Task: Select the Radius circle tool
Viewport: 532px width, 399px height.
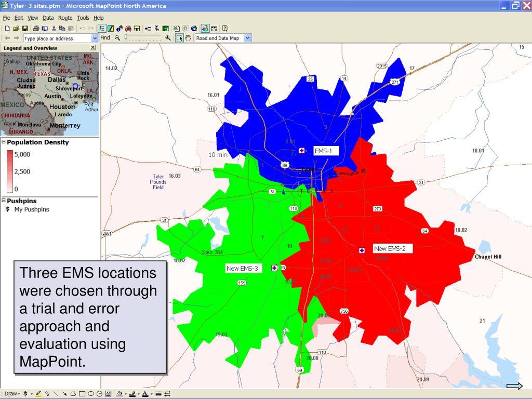Action: [99, 394]
